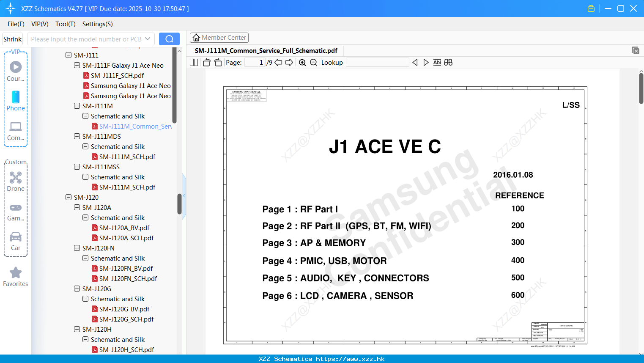The image size is (644, 363).
Task: Collapse the sidebar with splitter handle
Action: 184,196
